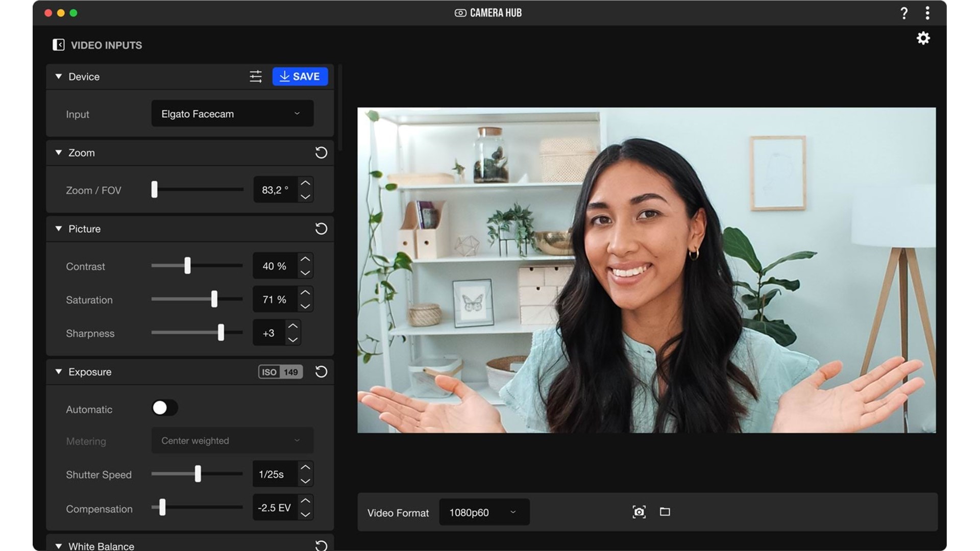The image size is (980, 551).
Task: Collapse the Picture section
Action: (x=59, y=229)
